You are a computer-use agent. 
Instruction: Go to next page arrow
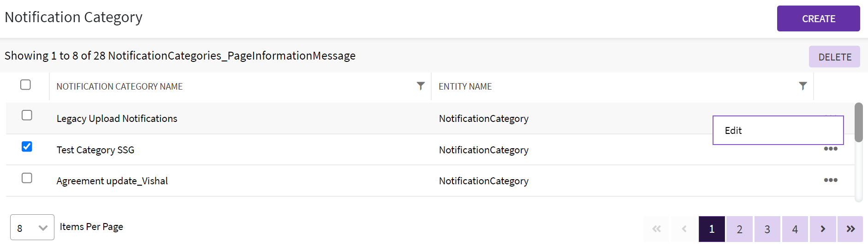coord(823,229)
